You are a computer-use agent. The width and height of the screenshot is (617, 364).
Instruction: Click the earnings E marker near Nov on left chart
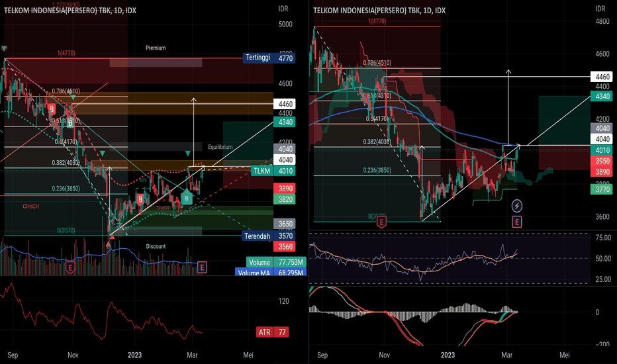click(70, 268)
